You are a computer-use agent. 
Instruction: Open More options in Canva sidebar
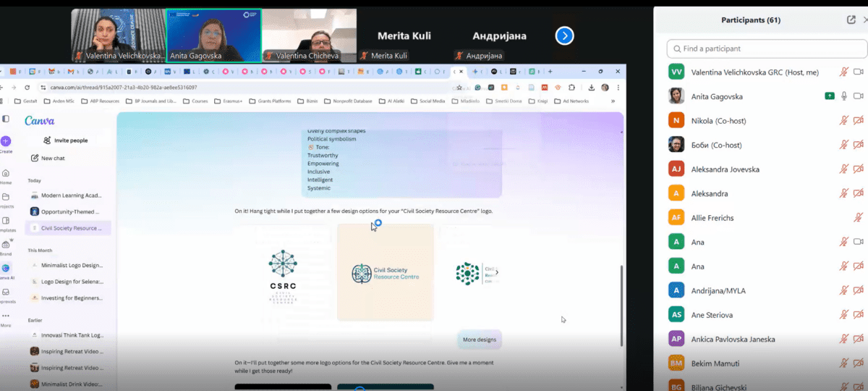6,319
